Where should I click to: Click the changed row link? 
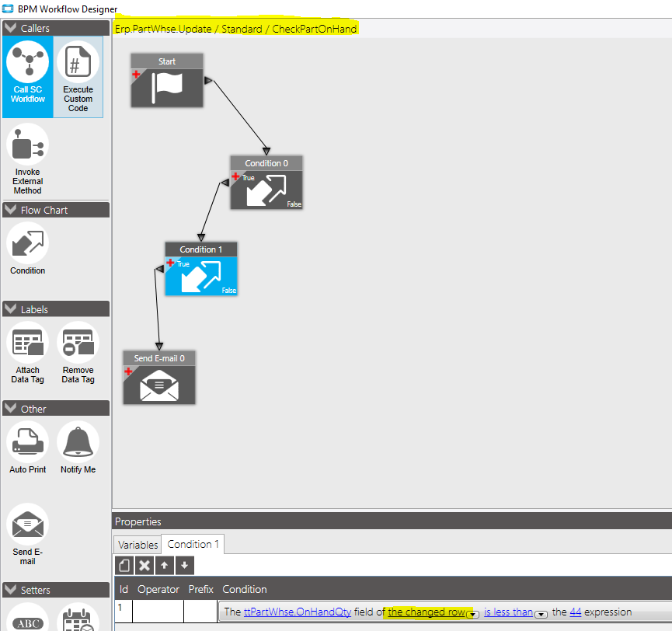point(427,612)
